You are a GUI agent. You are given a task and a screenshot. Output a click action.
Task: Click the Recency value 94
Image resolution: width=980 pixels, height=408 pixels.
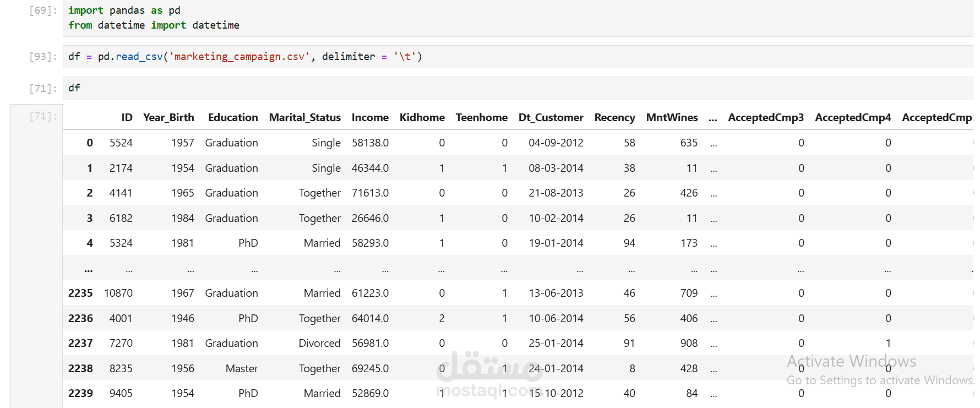click(x=629, y=243)
